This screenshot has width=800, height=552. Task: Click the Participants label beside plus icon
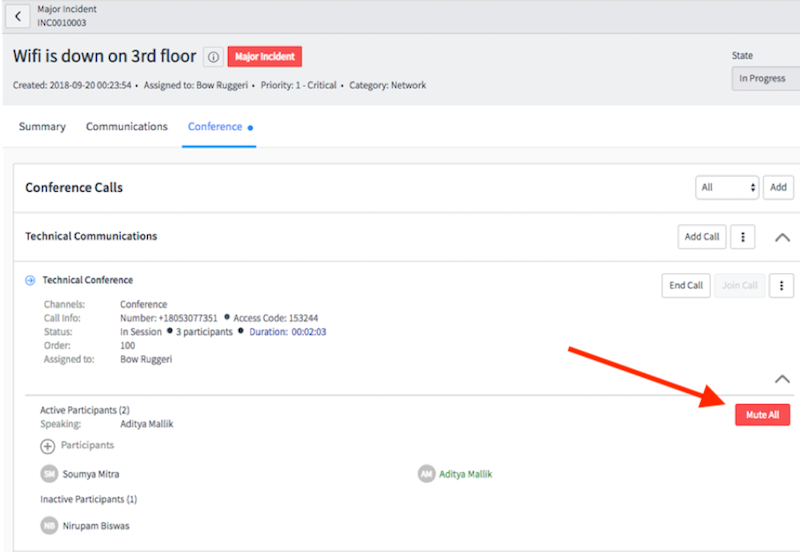(87, 445)
